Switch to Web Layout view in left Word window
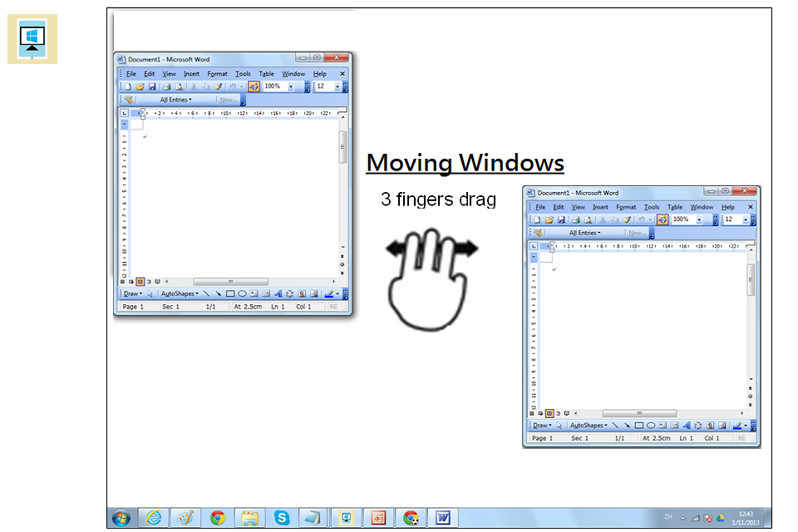798x532 pixels. tap(131, 282)
